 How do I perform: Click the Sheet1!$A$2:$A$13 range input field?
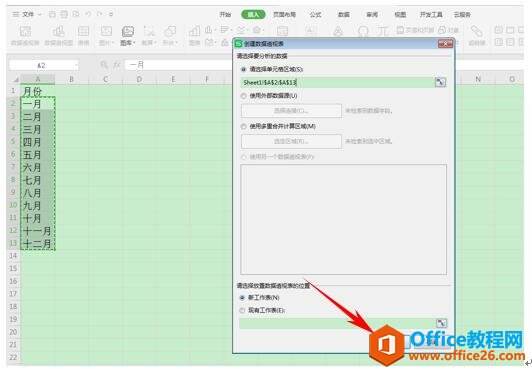pyautogui.click(x=337, y=82)
